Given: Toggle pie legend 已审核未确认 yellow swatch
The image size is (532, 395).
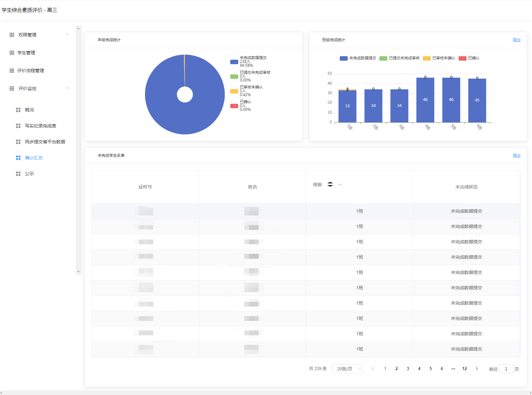Looking at the screenshot, I should tap(234, 91).
